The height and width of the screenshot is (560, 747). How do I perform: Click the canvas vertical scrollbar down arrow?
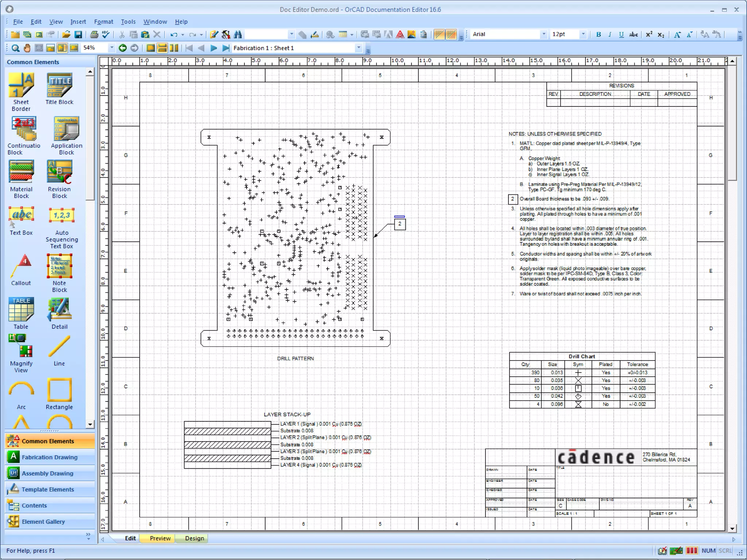click(x=732, y=528)
